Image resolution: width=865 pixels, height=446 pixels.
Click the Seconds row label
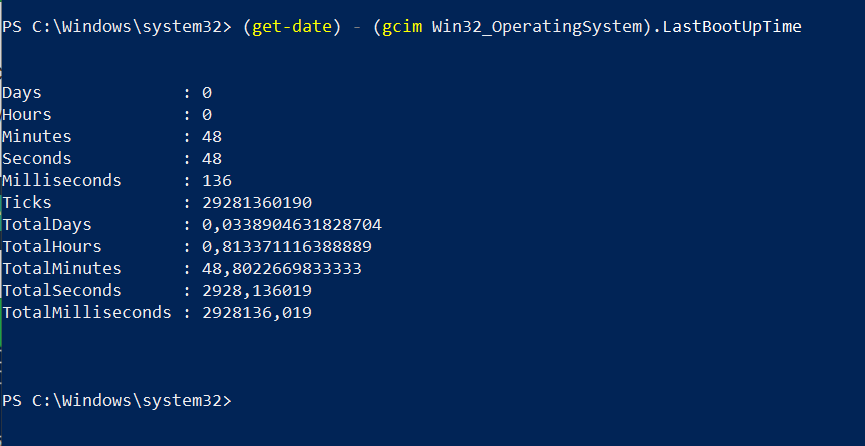click(37, 159)
